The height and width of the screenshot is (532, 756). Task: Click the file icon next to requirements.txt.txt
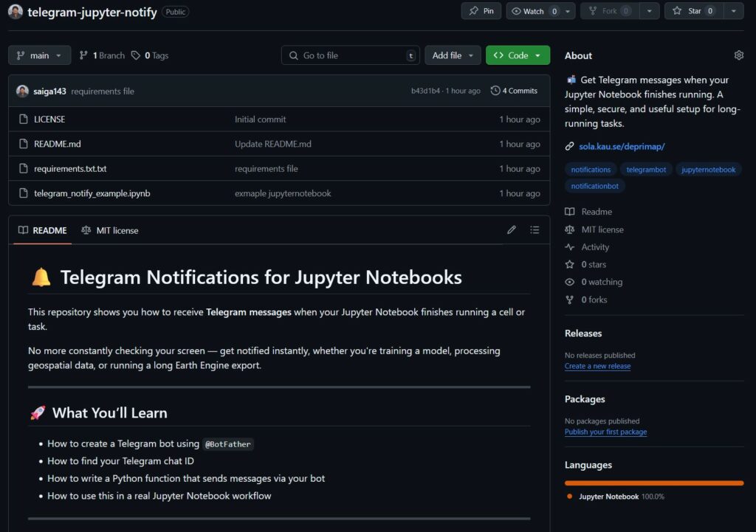(23, 169)
